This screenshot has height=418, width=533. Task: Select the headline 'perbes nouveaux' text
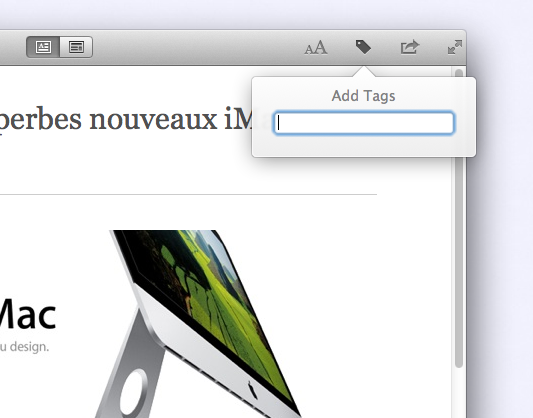[x=106, y=120]
